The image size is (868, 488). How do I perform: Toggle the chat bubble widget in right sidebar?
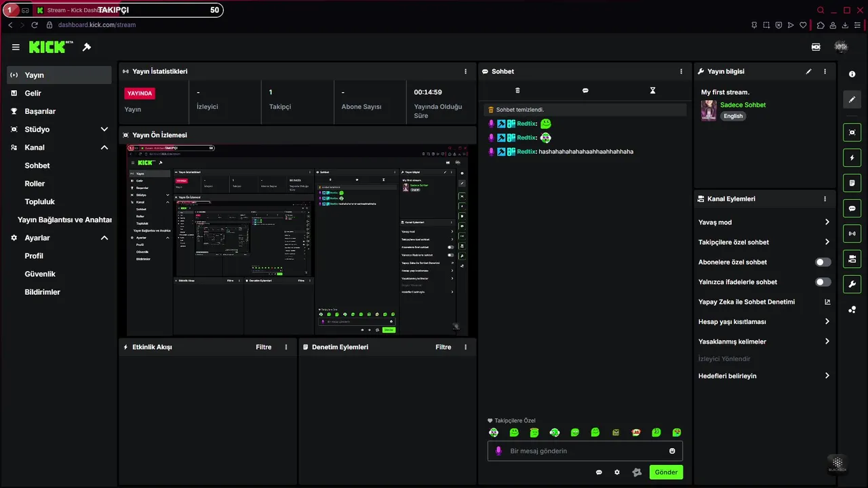pos(852,209)
